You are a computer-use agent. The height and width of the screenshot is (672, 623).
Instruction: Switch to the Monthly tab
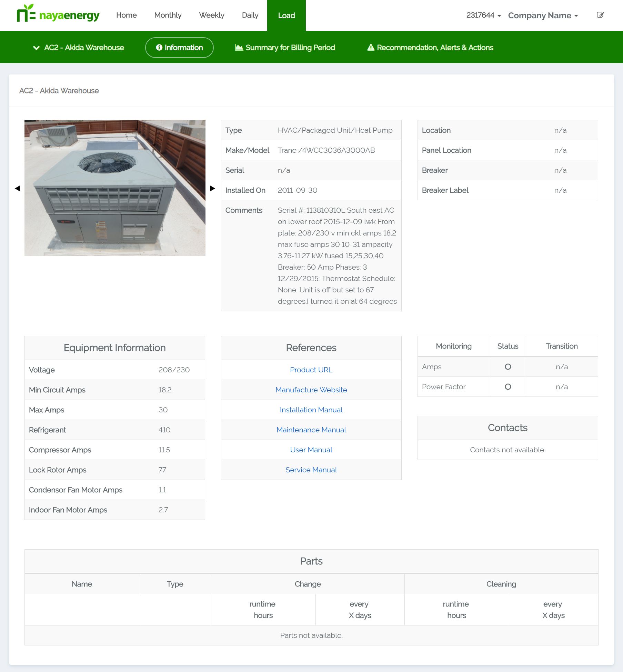point(168,15)
